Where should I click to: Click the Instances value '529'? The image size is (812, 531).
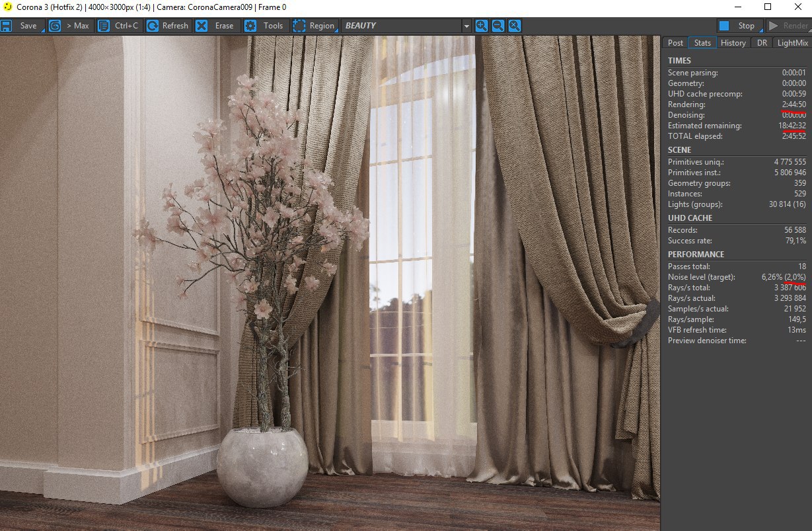[799, 194]
